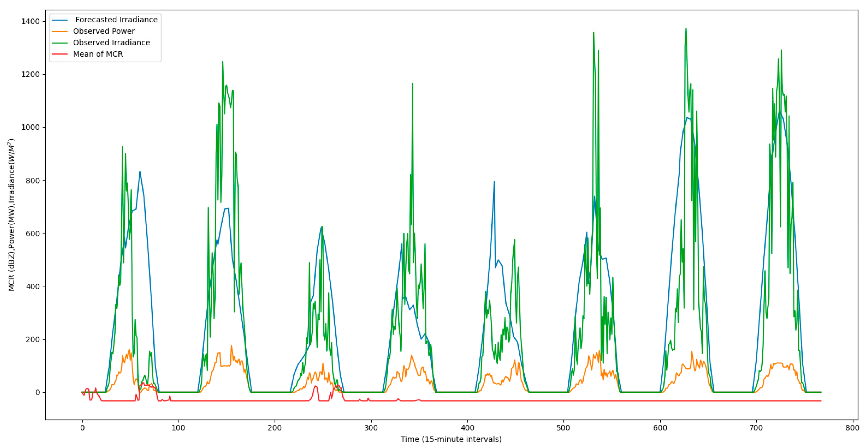868x447 pixels.
Task: Click the 800 tick label on x-axis
Action: point(852,428)
